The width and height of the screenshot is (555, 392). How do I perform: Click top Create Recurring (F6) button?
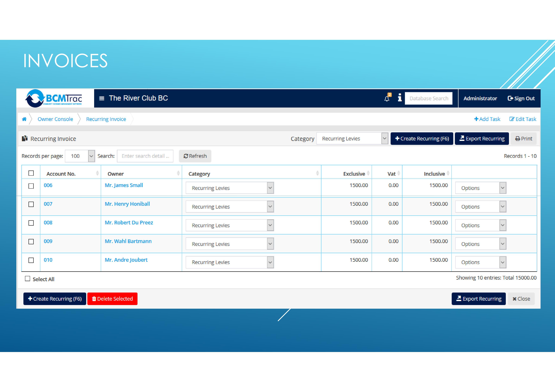tap(422, 139)
